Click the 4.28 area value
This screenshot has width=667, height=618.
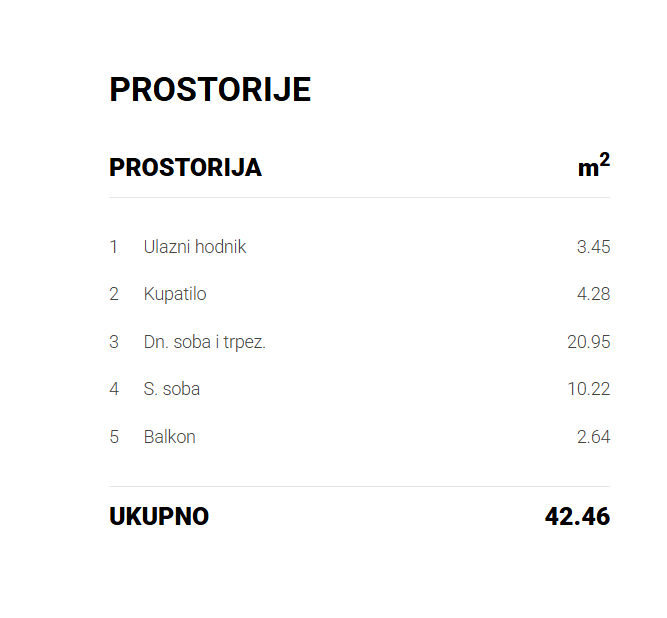click(x=593, y=294)
